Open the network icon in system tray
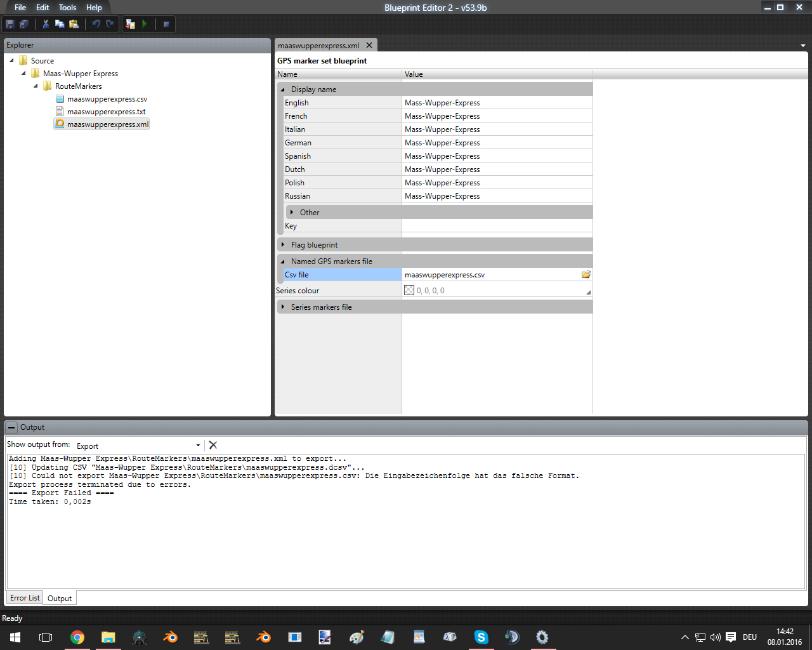Viewport: 812px width, 650px height. 700,637
